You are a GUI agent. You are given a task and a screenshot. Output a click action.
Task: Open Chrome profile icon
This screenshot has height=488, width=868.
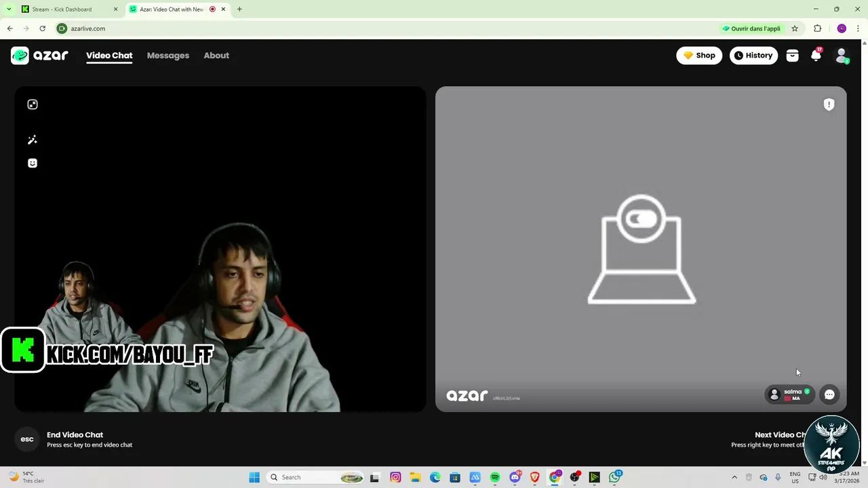(x=842, y=28)
